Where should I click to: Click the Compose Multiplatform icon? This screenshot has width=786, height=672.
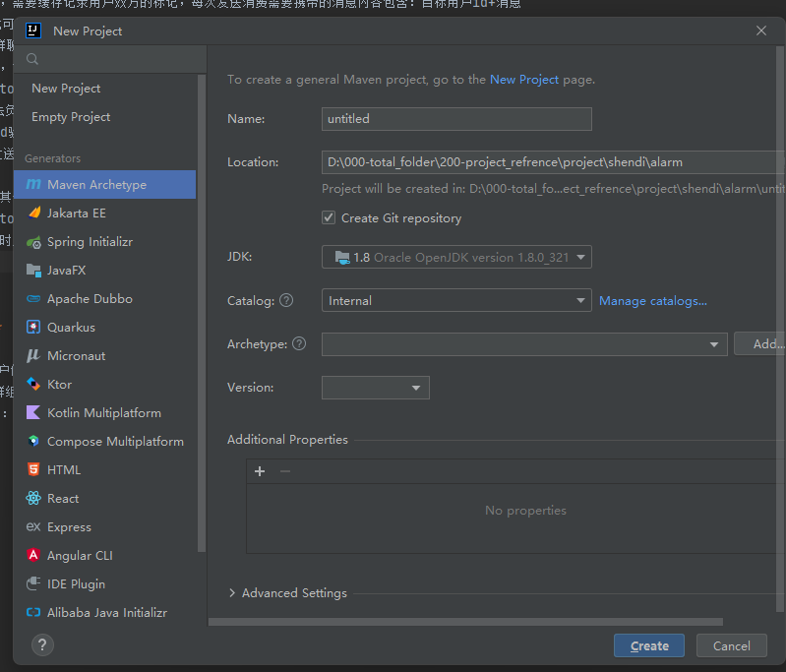(33, 442)
